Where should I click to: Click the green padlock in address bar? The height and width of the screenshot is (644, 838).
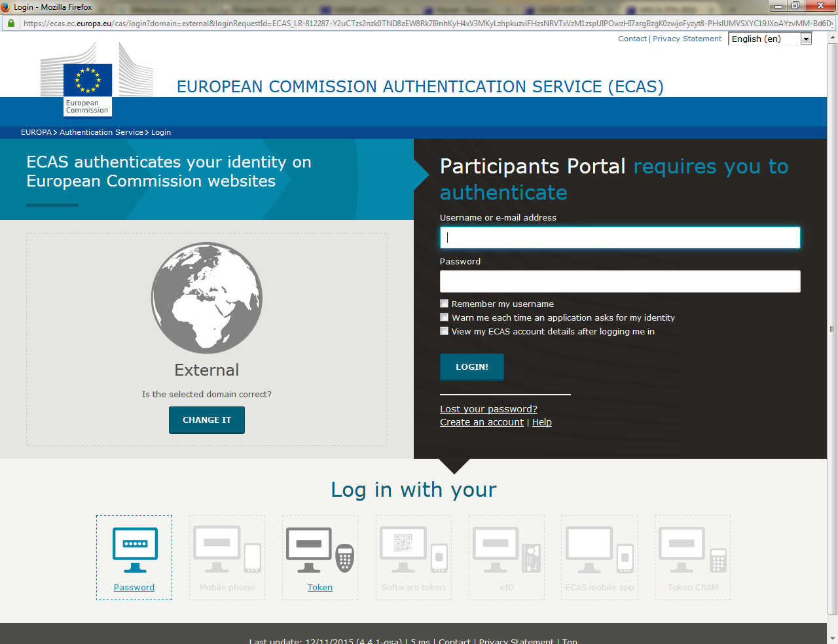(10, 23)
